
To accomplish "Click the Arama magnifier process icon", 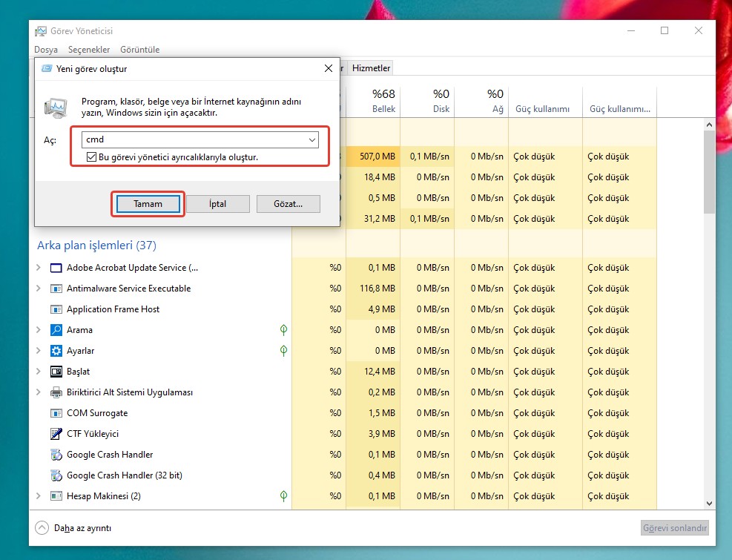I will (56, 330).
